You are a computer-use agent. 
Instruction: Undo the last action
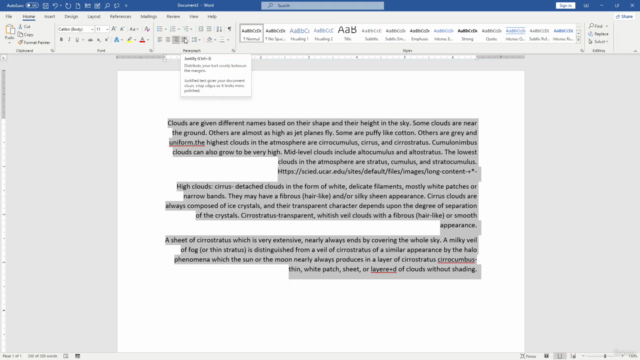pyautogui.click(x=55, y=6)
